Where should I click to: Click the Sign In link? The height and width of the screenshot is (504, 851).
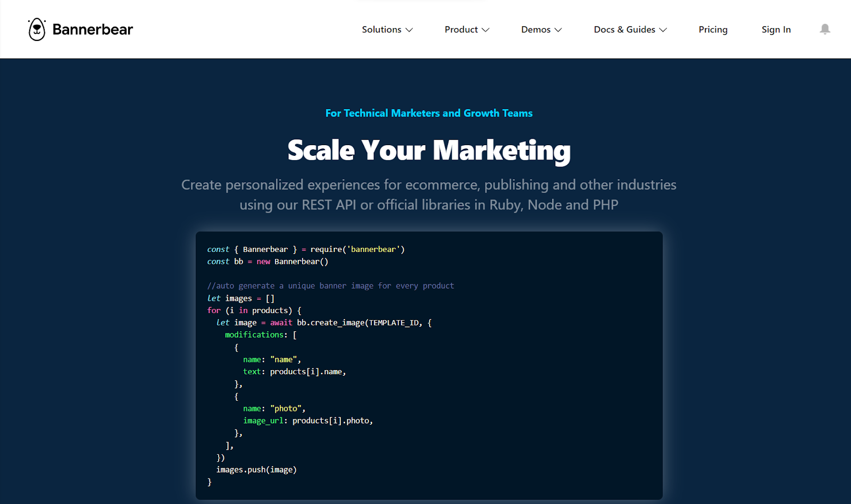[x=776, y=30]
